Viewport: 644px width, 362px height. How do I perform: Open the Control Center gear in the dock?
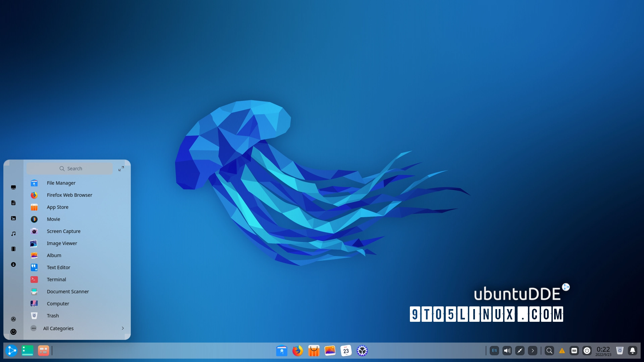point(362,351)
